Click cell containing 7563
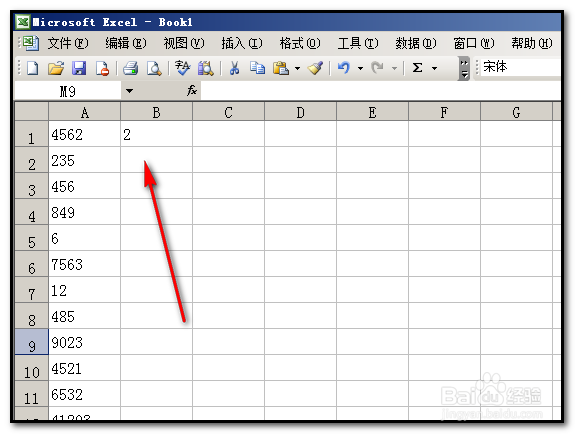The image size is (575, 434). tap(84, 264)
